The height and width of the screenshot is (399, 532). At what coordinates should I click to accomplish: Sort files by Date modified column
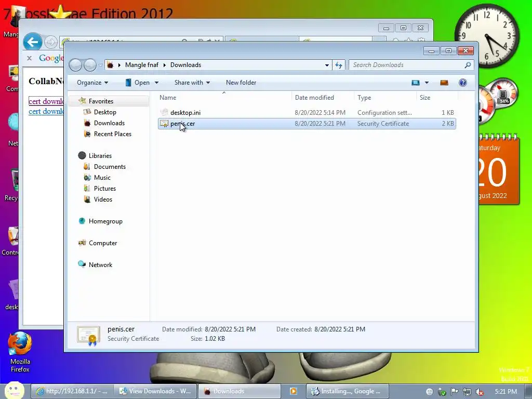coord(322,98)
